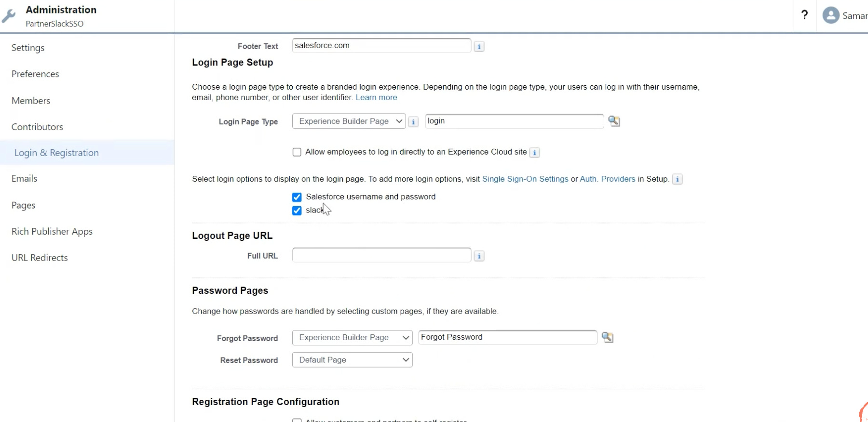Select Login & Registration in sidebar
Viewport: 868px width, 422px height.
pos(56,153)
